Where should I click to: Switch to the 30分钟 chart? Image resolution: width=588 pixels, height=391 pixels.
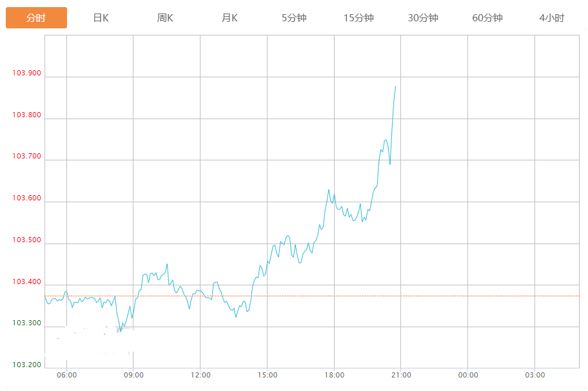coord(423,18)
